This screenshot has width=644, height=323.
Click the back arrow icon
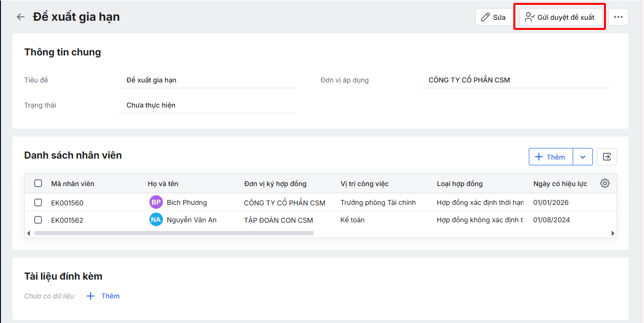[20, 17]
